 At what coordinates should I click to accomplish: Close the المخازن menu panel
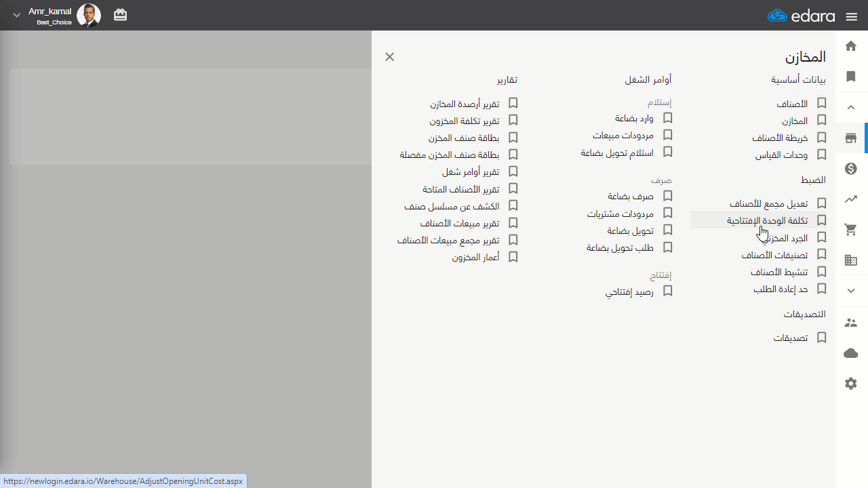[x=390, y=57]
